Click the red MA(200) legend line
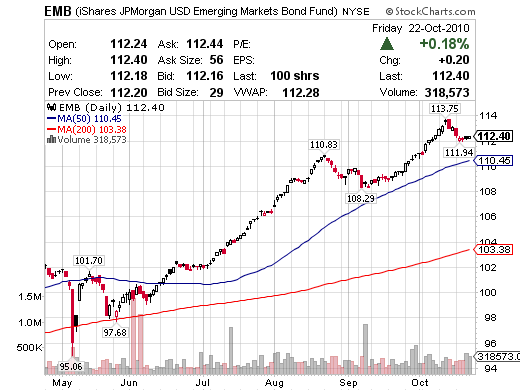This screenshot has width=520, height=391. 51,129
